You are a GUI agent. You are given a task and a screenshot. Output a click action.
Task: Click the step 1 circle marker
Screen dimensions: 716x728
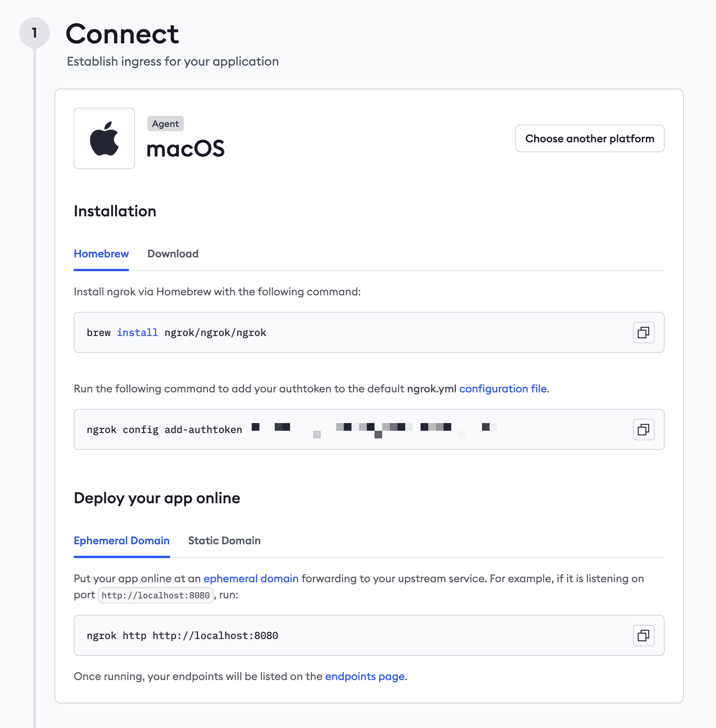coord(35,33)
